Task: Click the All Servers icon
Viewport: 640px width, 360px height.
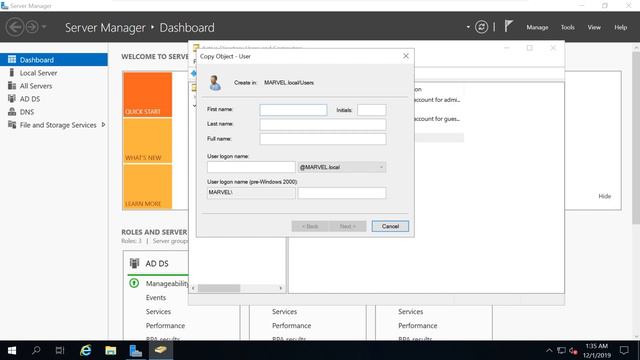Action: coord(12,86)
